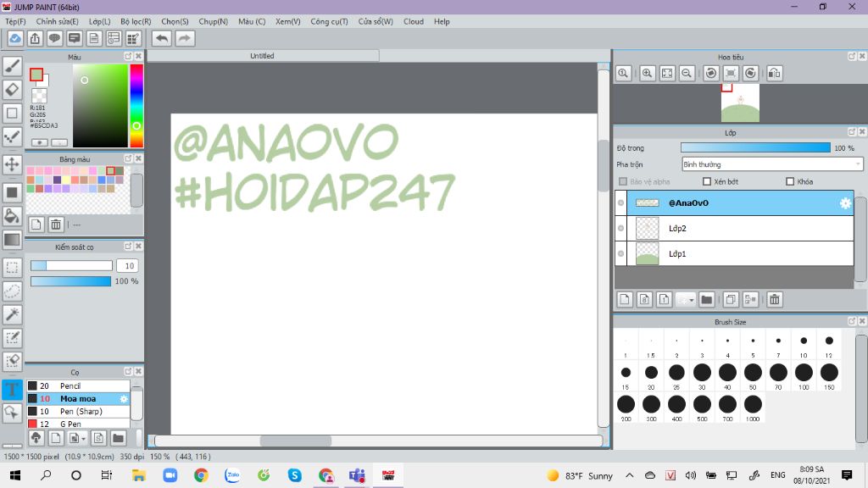Click the rainbow hue strip

(136, 106)
